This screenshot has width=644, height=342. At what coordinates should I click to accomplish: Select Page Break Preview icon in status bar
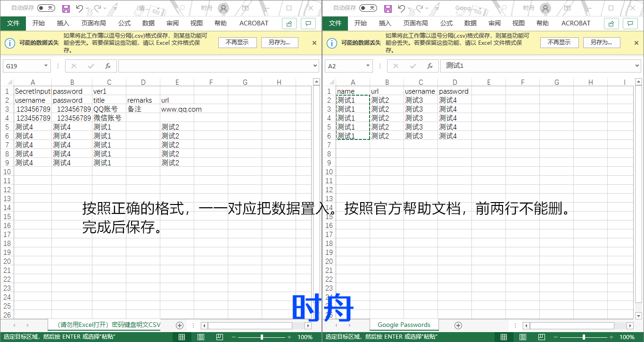219,336
